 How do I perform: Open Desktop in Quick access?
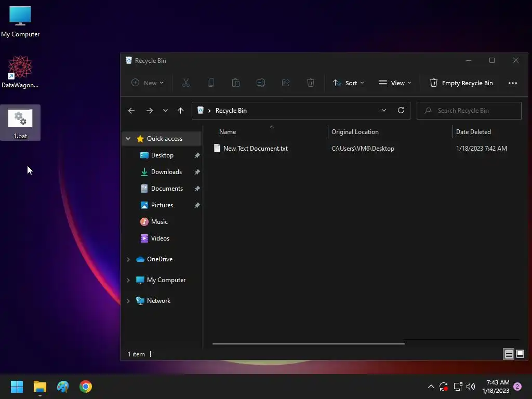162,155
